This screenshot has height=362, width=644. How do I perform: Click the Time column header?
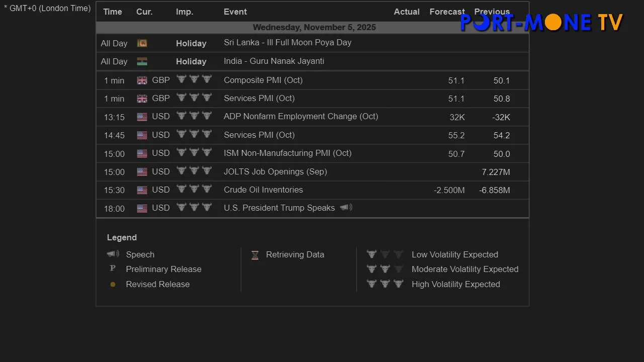pyautogui.click(x=113, y=12)
